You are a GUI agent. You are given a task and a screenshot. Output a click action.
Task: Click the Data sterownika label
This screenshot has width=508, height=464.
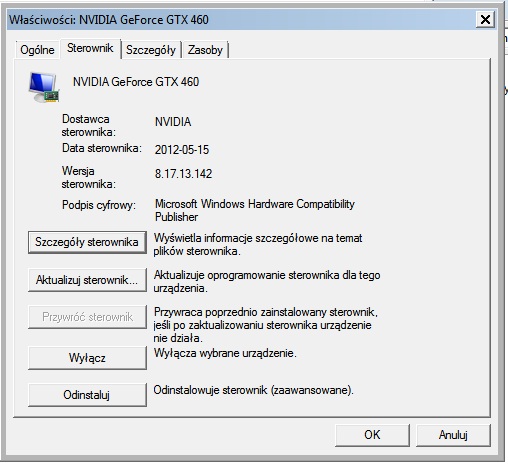[102, 148]
